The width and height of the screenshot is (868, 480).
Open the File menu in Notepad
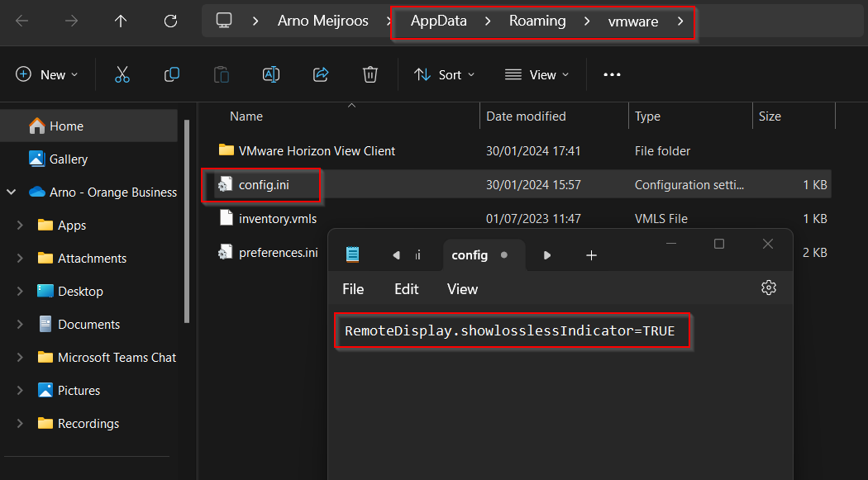coord(353,288)
